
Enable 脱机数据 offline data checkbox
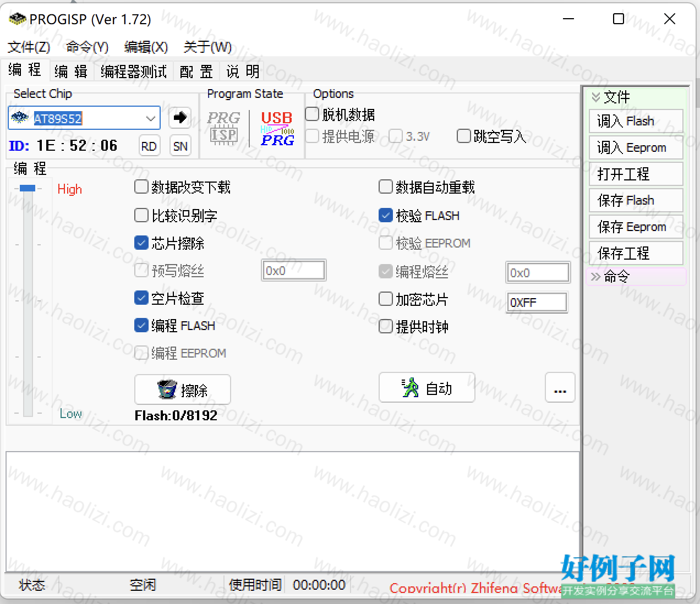(312, 114)
